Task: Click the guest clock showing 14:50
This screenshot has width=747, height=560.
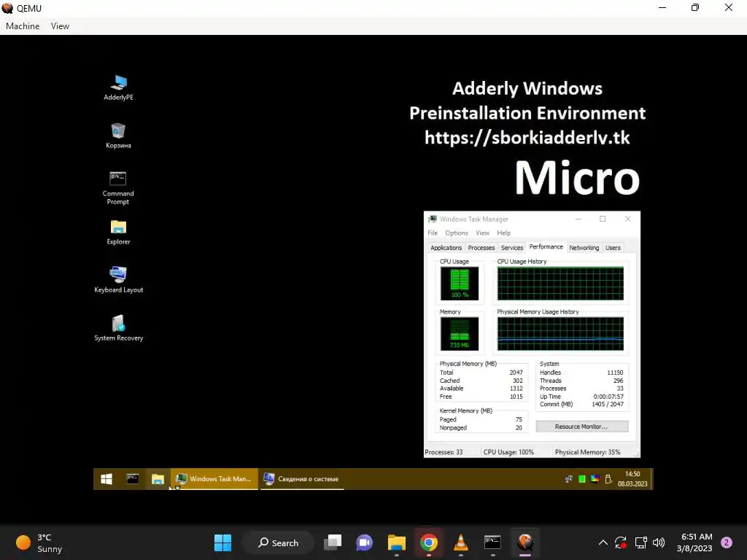Action: pyautogui.click(x=632, y=479)
